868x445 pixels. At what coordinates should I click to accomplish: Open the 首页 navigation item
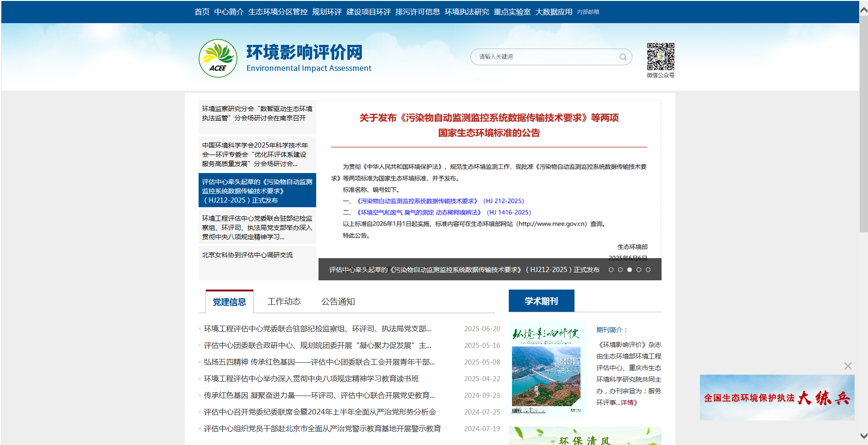(x=201, y=12)
